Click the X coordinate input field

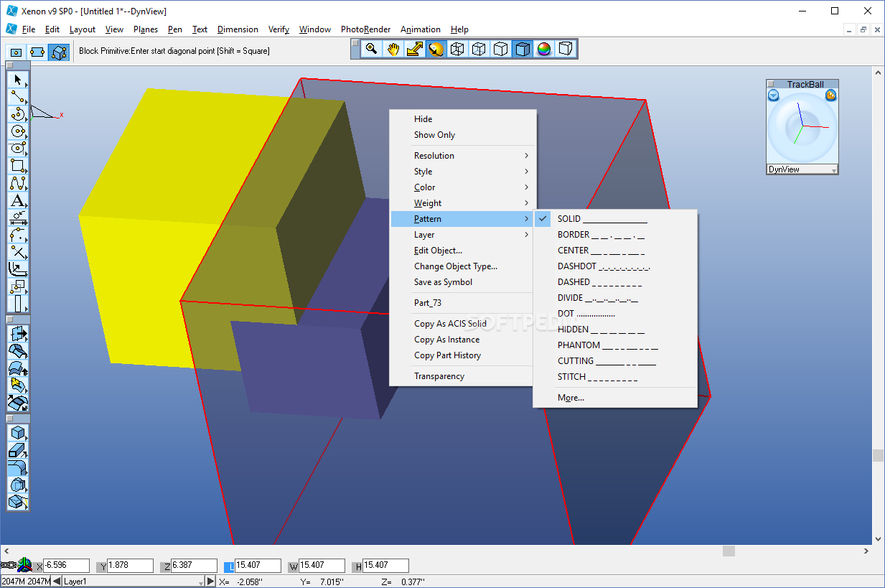tap(66, 566)
